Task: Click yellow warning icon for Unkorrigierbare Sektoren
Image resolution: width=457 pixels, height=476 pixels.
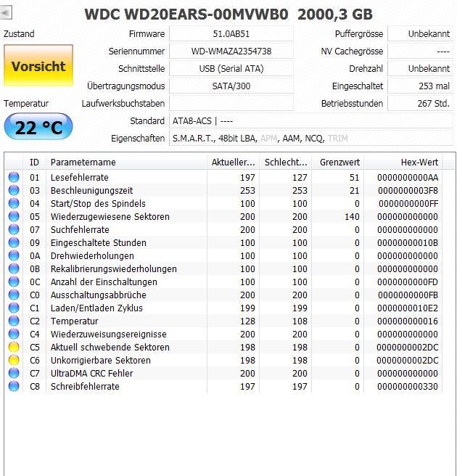Action: (x=14, y=360)
